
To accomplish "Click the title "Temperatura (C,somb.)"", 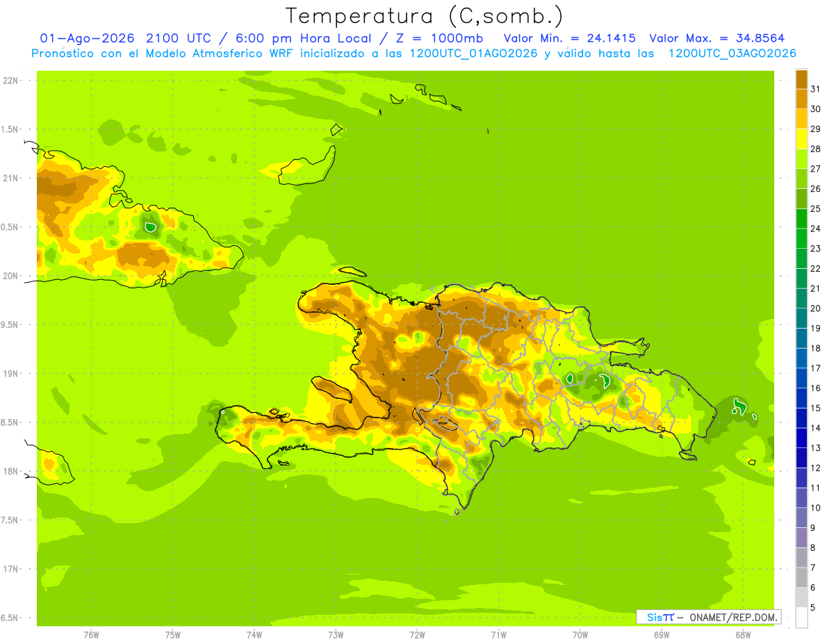I will [x=425, y=16].
